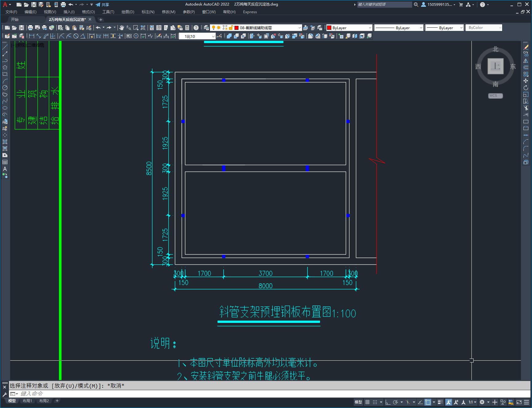Screen dimensions: 532x408
Task: Open the Help question mark toolbar icon
Action: pos(196,28)
